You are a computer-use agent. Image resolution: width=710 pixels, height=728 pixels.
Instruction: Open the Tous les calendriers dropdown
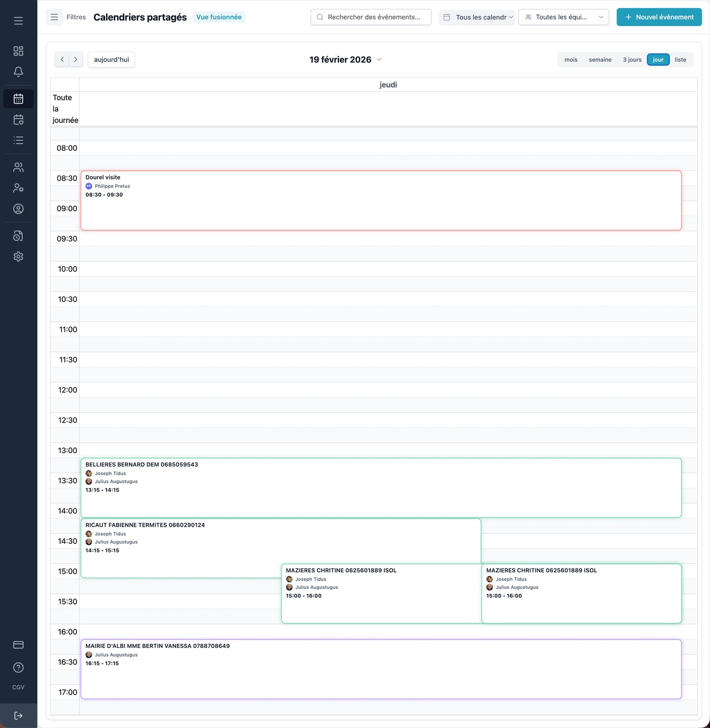coord(477,17)
